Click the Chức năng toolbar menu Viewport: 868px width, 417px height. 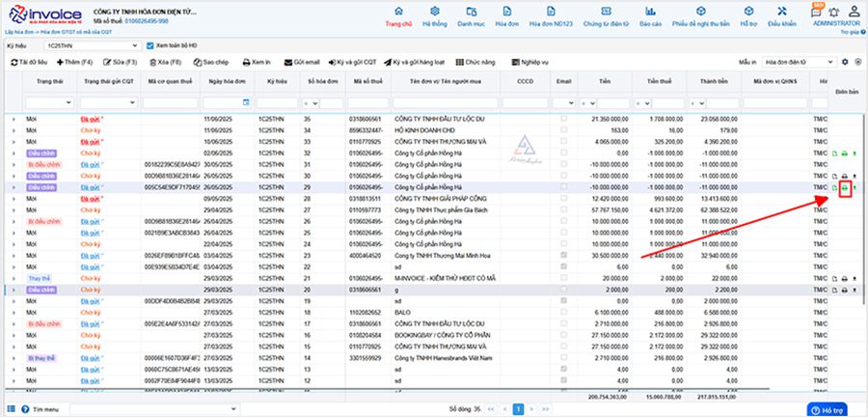[x=475, y=62]
